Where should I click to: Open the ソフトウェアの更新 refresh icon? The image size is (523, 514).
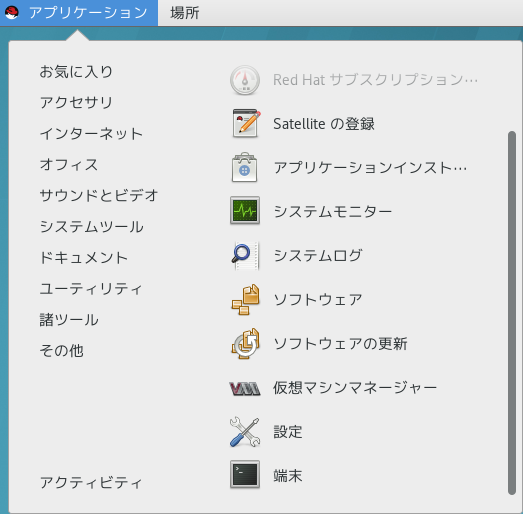point(245,344)
